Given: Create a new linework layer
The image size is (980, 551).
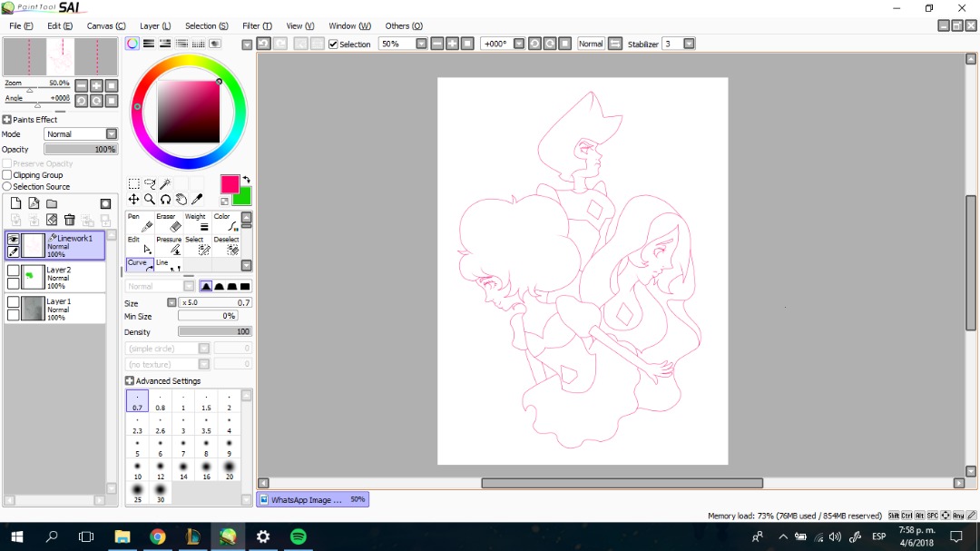Looking at the screenshot, I should click(34, 203).
